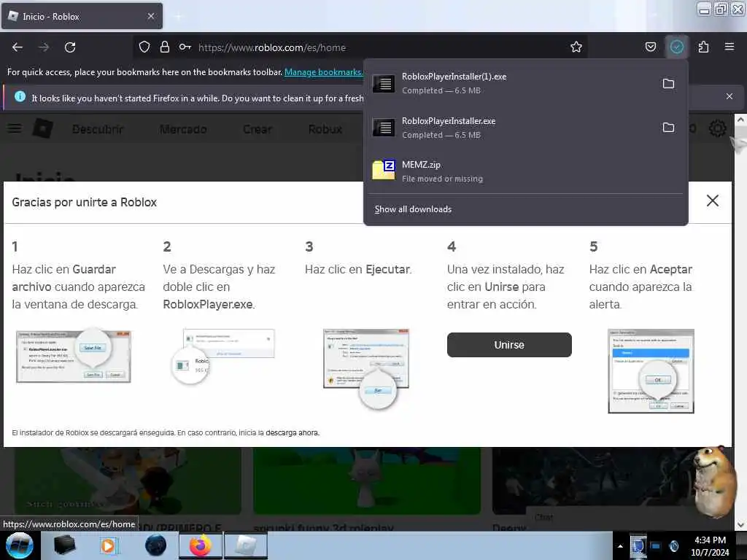747x560 pixels.
Task: Click the padlock site info icon
Action: (165, 47)
